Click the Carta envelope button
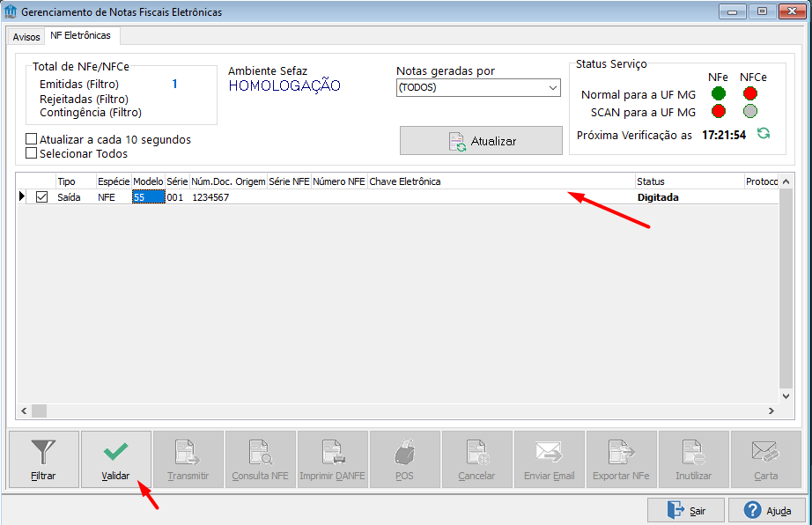Screen dimensions: 812x525 pos(766,459)
